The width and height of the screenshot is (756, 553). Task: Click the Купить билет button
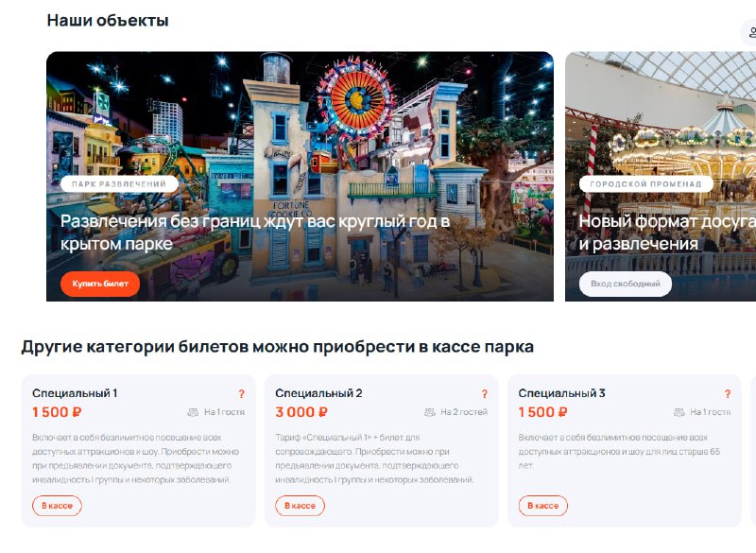point(100,284)
